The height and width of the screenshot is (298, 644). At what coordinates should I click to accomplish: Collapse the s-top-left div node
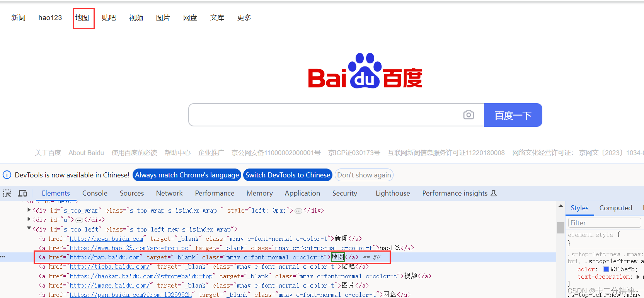pyautogui.click(x=29, y=228)
